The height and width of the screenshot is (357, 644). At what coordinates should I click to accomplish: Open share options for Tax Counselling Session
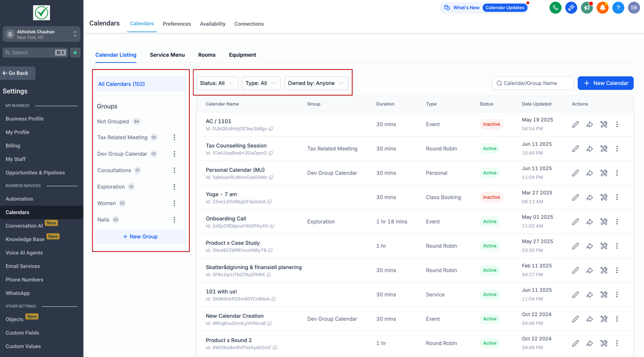[x=589, y=149]
